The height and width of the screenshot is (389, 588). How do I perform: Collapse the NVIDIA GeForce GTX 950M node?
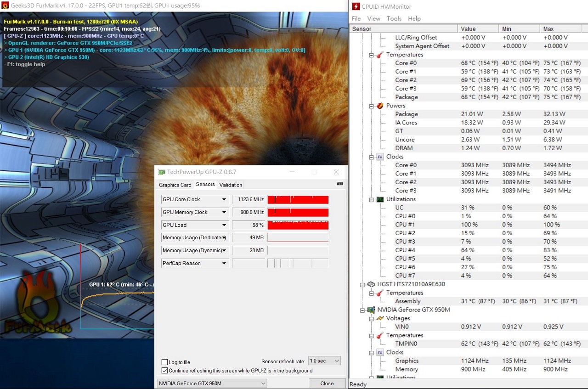[x=362, y=310]
